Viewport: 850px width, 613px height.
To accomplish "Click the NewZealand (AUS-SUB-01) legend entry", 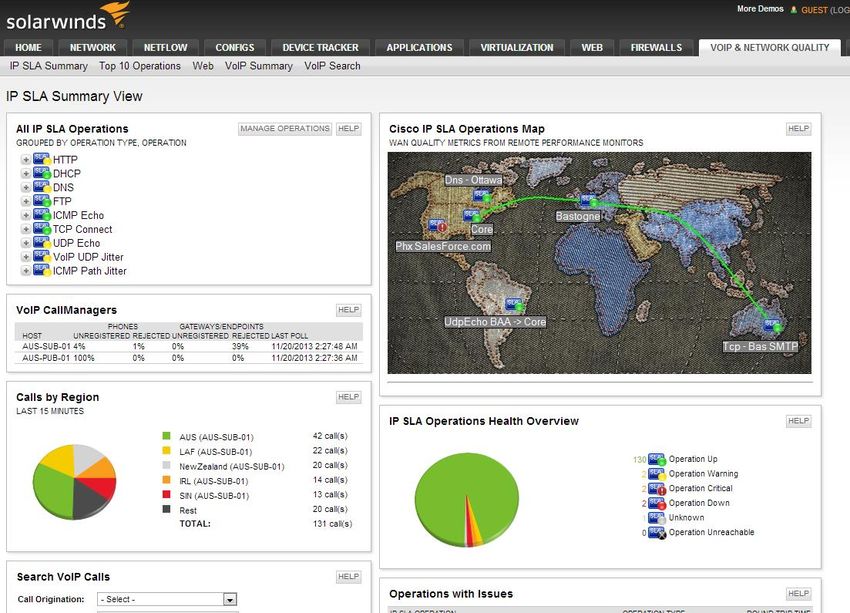I will point(231,466).
